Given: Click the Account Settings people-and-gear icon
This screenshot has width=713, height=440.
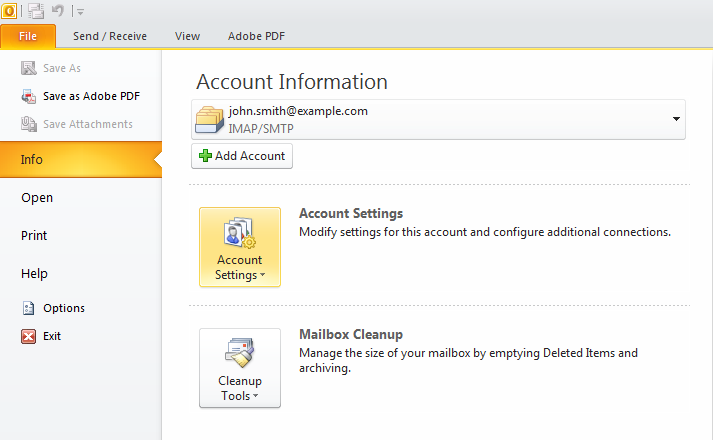Looking at the screenshot, I should click(240, 233).
